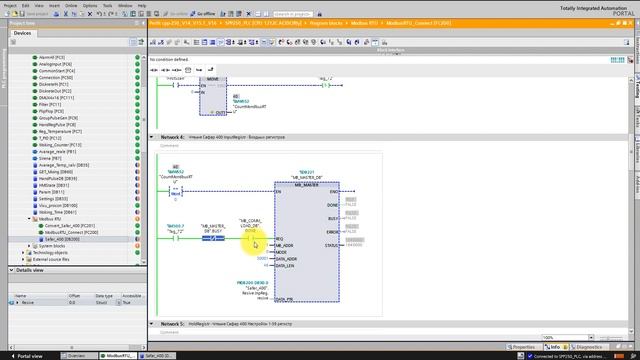640x360 pixels.
Task: Click the Print icon in main toolbar
Action: tap(56, 14)
